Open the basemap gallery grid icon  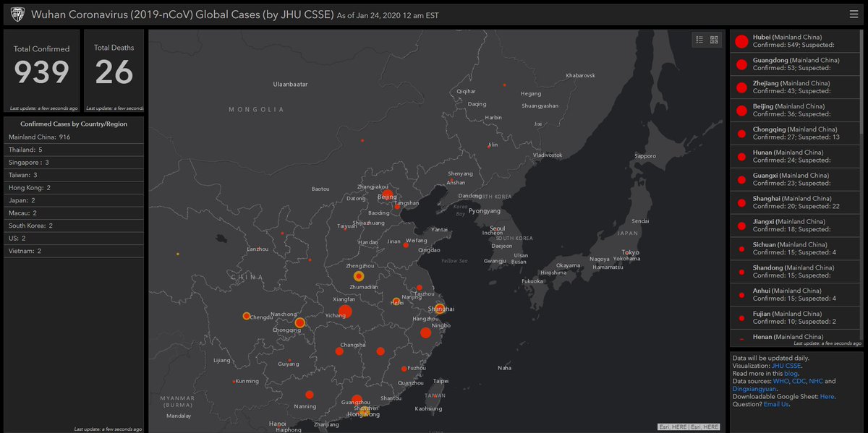point(714,40)
